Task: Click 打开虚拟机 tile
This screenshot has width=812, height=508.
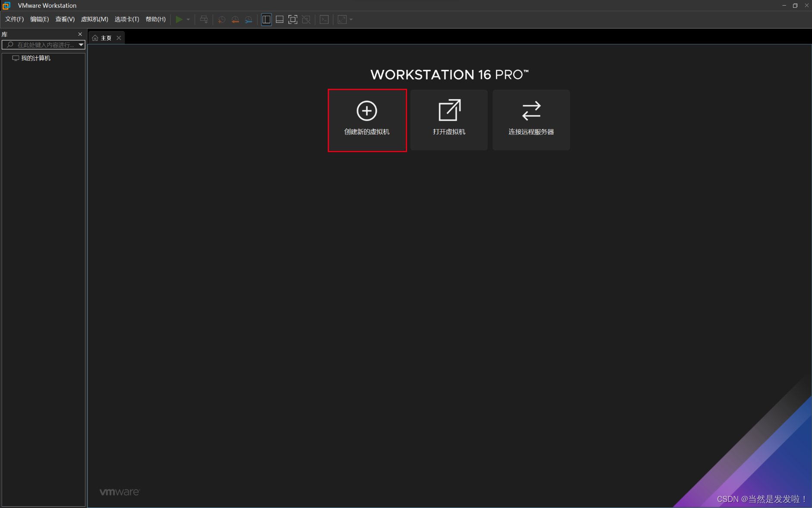Action: (x=449, y=120)
